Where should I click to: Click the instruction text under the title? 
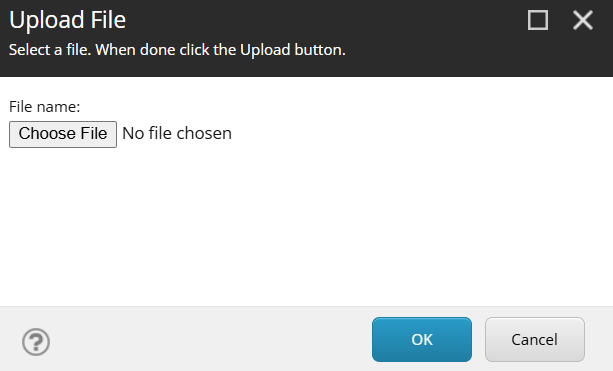click(x=177, y=50)
